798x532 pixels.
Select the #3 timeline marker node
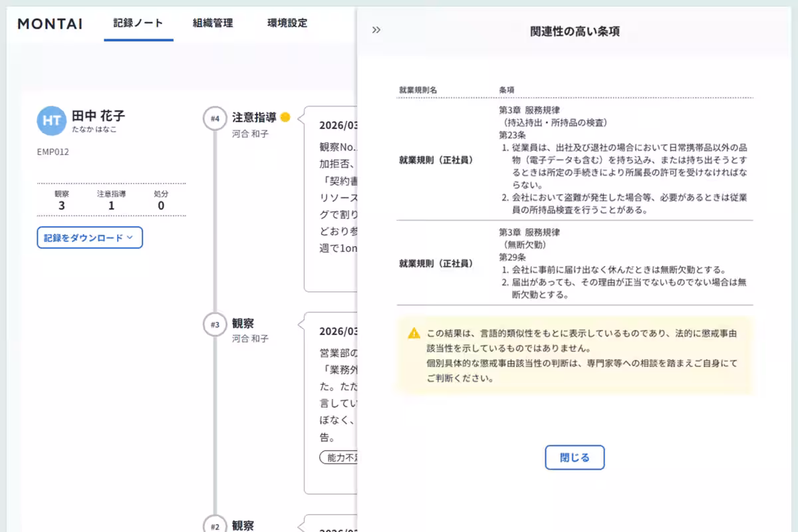(x=215, y=324)
